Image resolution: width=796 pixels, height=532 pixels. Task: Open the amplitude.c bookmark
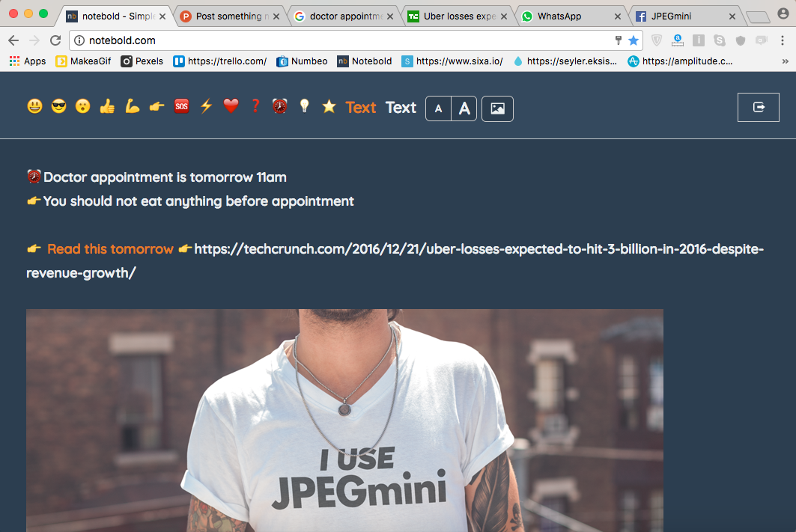680,61
